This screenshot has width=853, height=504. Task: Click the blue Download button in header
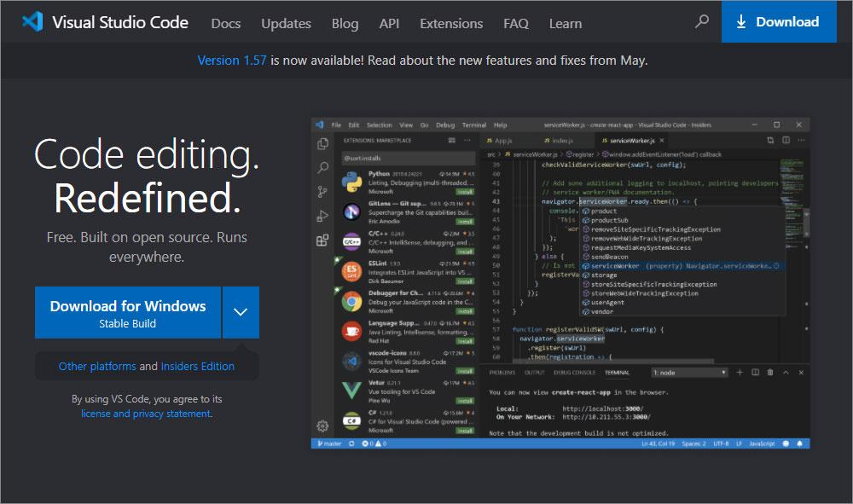[x=779, y=22]
